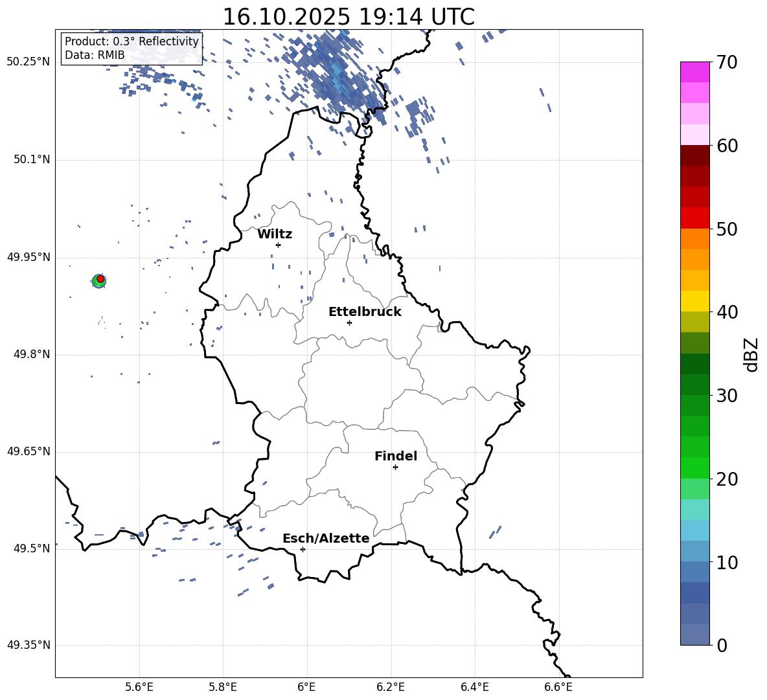Click the 49.65°N latitude label
This screenshot has width=767, height=700.
point(29,451)
